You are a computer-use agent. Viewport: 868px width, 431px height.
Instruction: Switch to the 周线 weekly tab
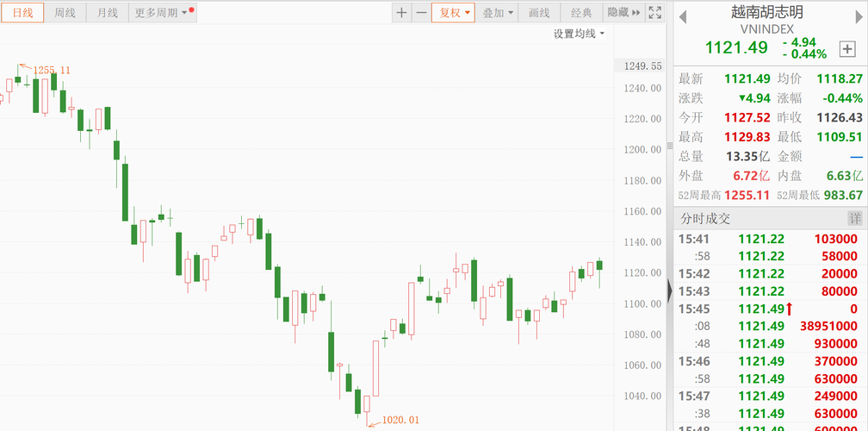coord(65,12)
